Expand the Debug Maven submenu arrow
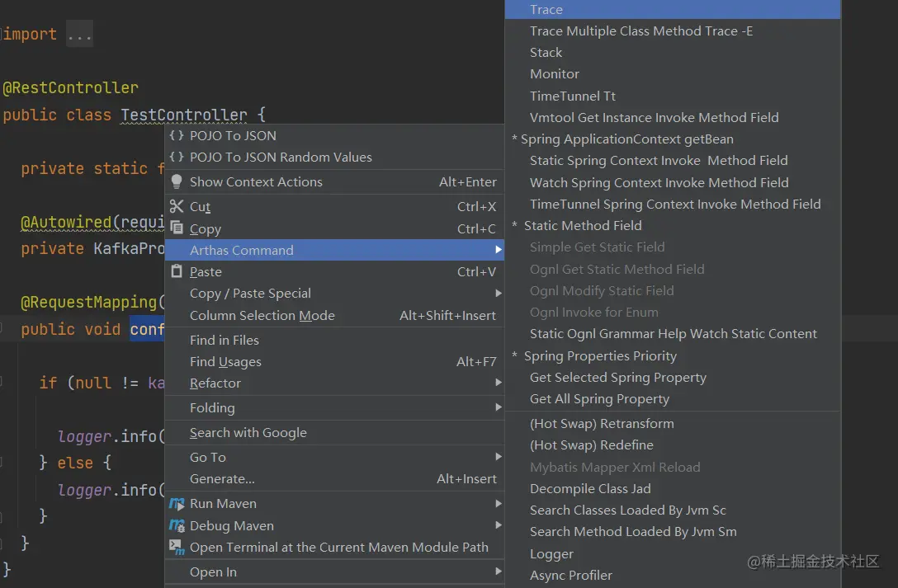 tap(499, 524)
